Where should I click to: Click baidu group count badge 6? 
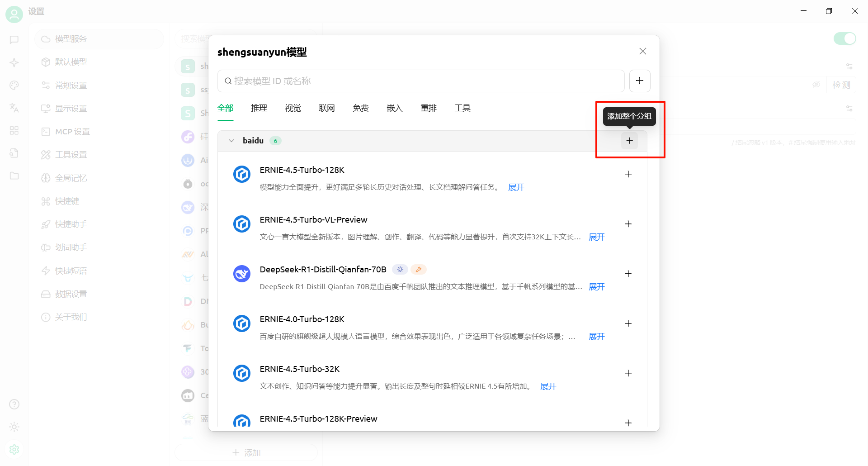pyautogui.click(x=275, y=141)
